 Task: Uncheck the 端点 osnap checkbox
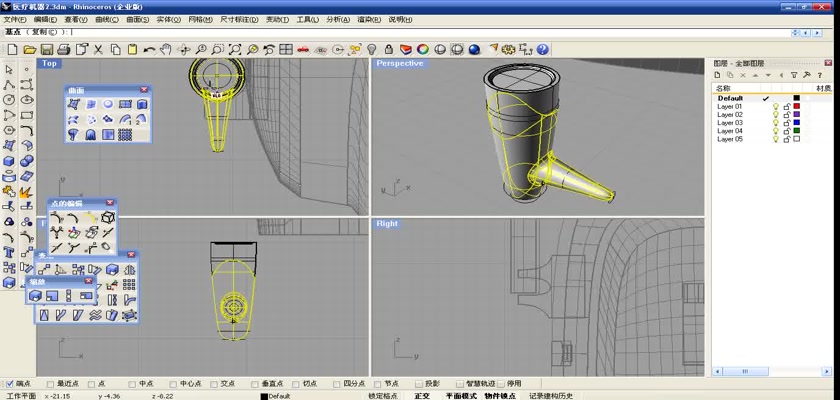(x=10, y=384)
